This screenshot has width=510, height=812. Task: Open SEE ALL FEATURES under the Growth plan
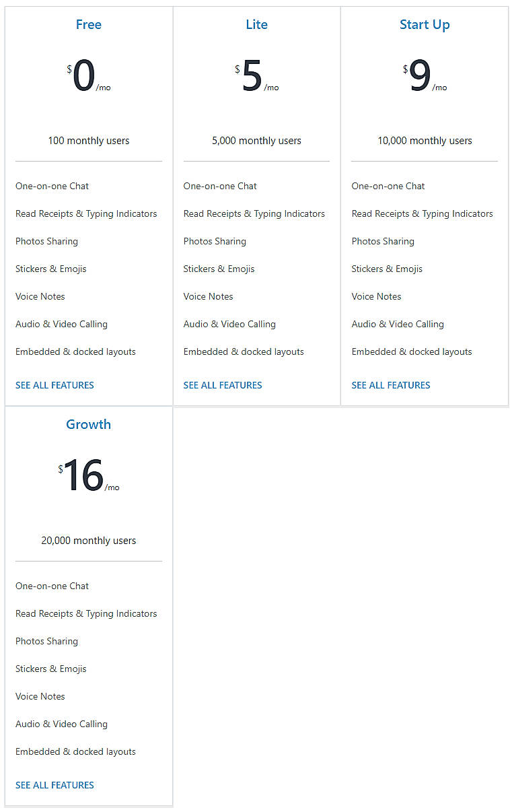tap(54, 785)
